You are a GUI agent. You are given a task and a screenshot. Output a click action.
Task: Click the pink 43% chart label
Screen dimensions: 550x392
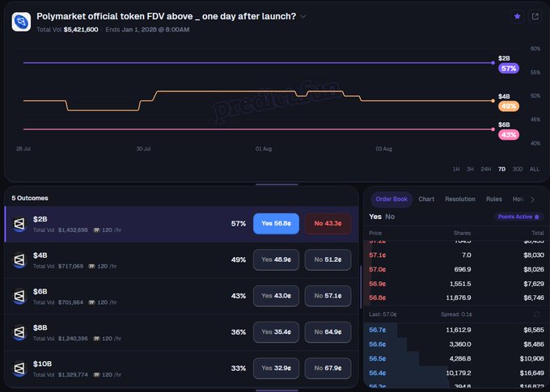[509, 135]
